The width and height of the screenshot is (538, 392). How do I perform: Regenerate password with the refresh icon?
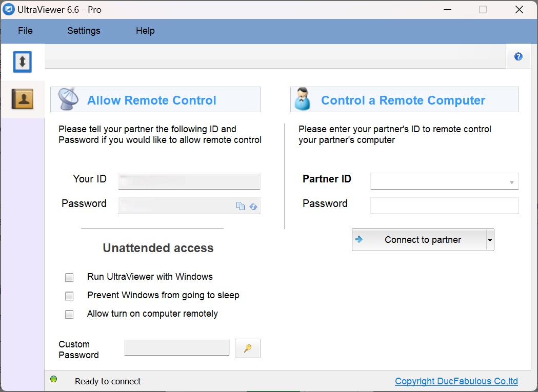pyautogui.click(x=253, y=206)
